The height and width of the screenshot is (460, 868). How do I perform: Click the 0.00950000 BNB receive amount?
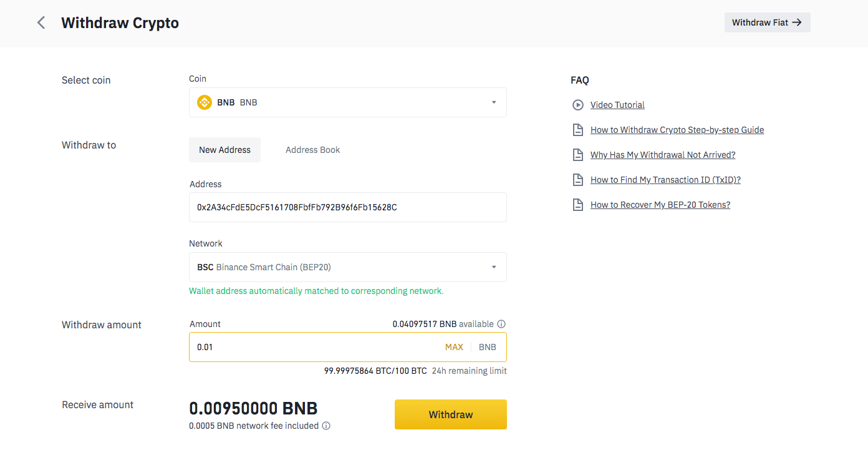point(253,409)
